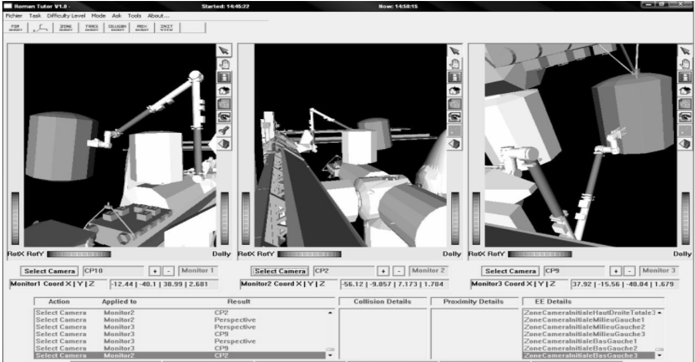The image size is (695, 362).
Task: Click the eye view-all icon in Monitor 1
Action: [224, 117]
